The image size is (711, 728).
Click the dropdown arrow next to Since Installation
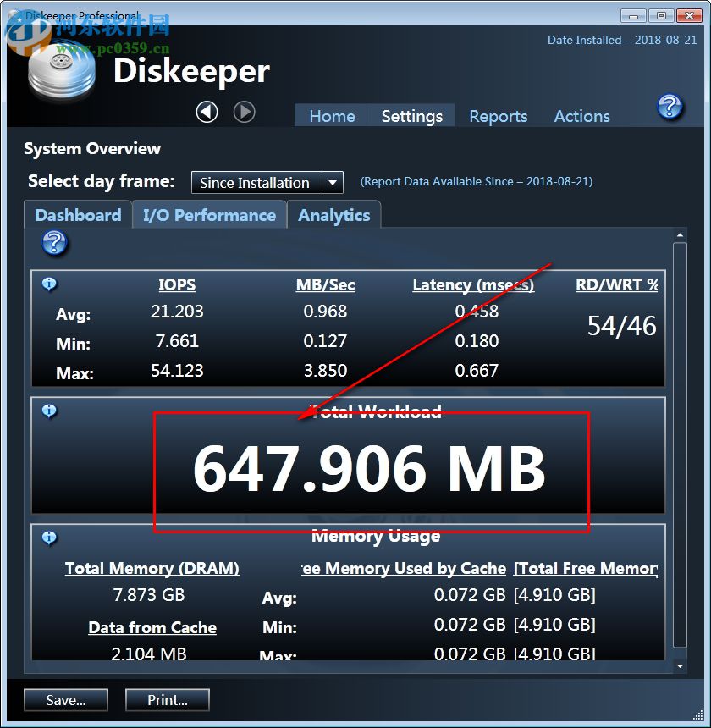click(x=333, y=182)
